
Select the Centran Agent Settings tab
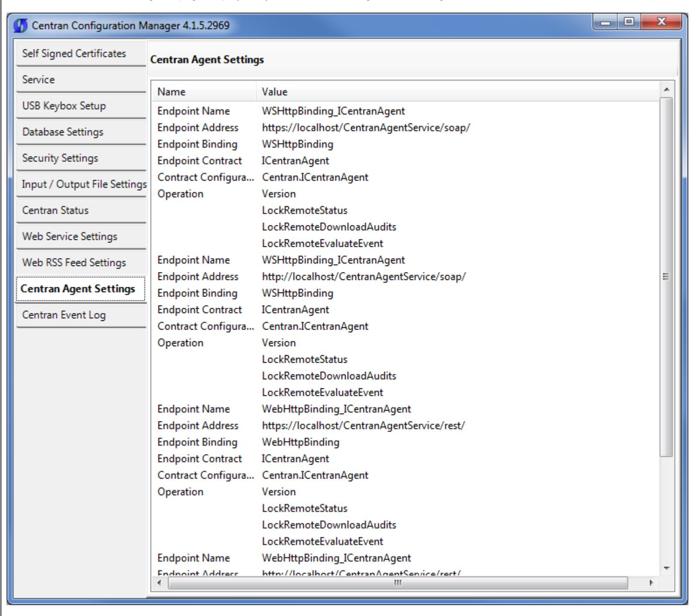tap(81, 289)
